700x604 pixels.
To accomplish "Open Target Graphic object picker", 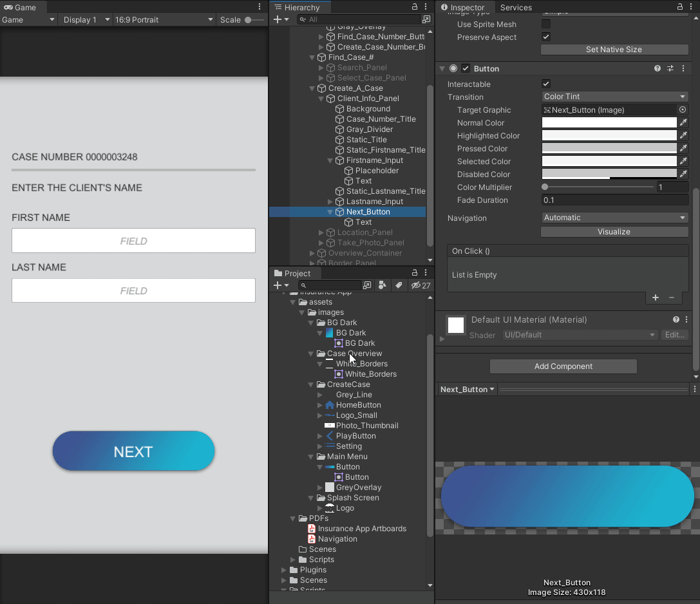I will click(x=682, y=109).
